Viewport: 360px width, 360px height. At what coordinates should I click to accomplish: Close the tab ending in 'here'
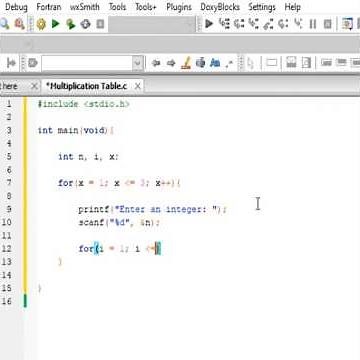pyautogui.click(x=34, y=86)
